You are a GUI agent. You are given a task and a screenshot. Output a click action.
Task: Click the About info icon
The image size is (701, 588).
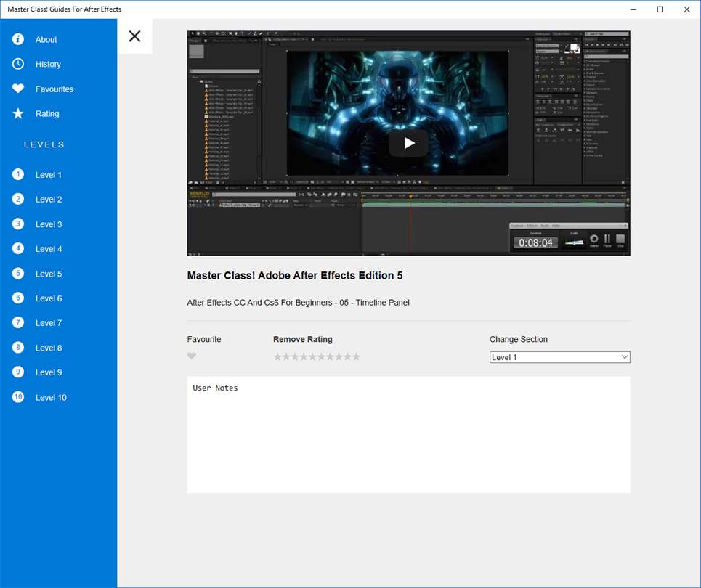coord(18,39)
